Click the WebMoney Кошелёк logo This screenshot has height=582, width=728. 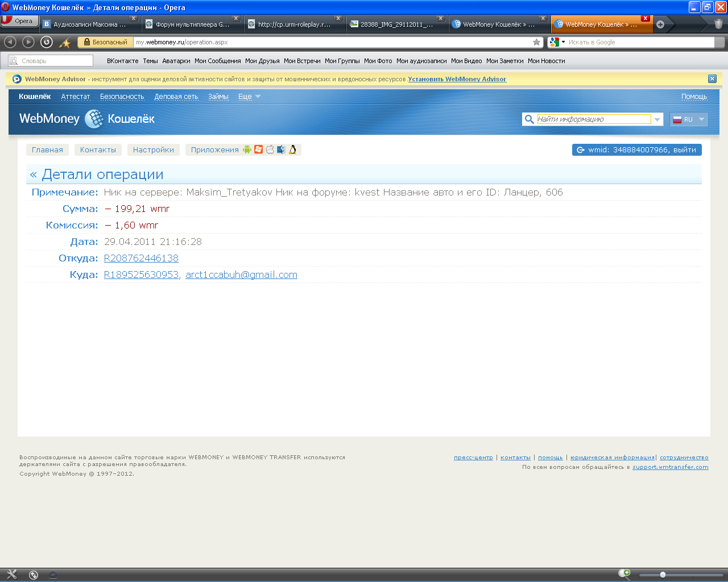pyautogui.click(x=87, y=119)
